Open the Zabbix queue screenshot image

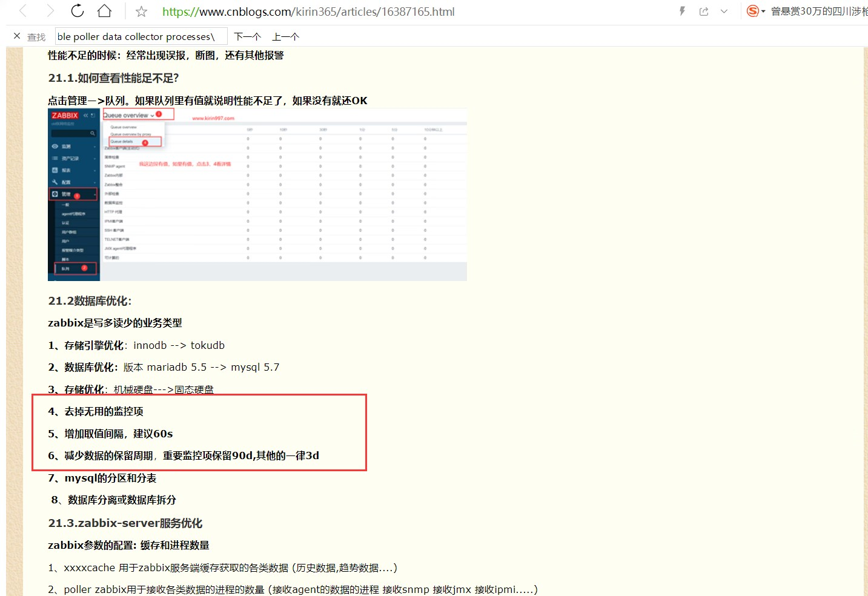[257, 194]
